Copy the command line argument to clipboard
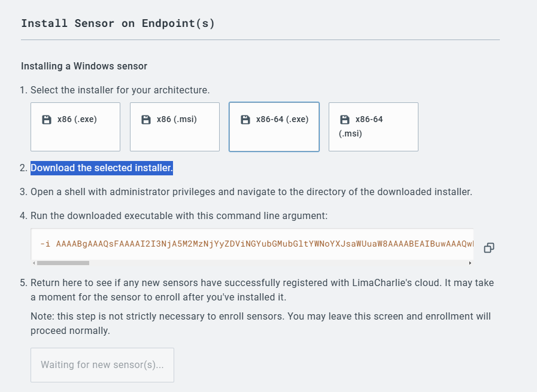 (x=489, y=248)
